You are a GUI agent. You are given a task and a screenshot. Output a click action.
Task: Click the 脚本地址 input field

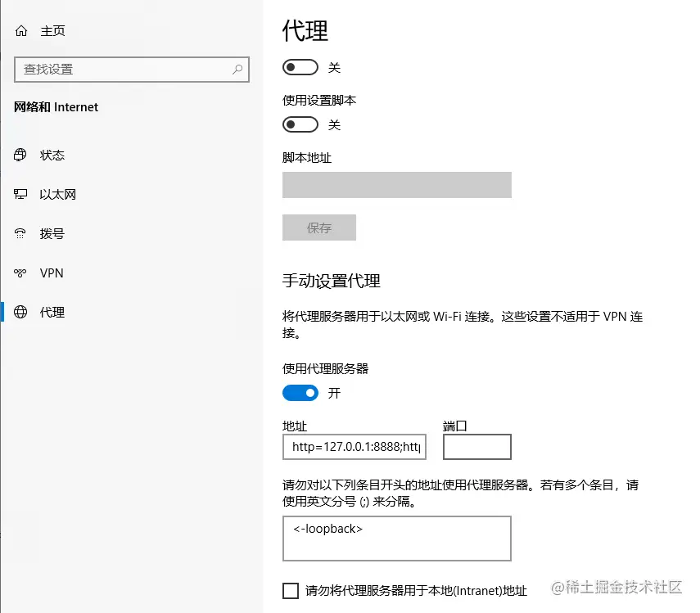click(397, 185)
